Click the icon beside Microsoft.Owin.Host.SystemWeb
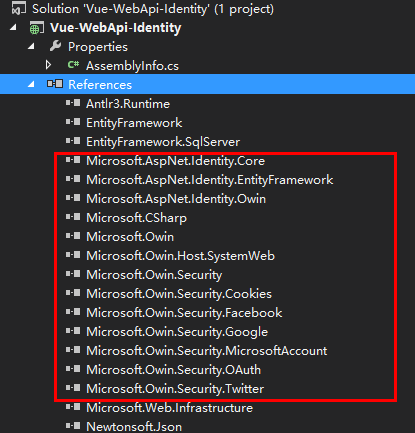This screenshot has width=415, height=433. click(x=73, y=255)
